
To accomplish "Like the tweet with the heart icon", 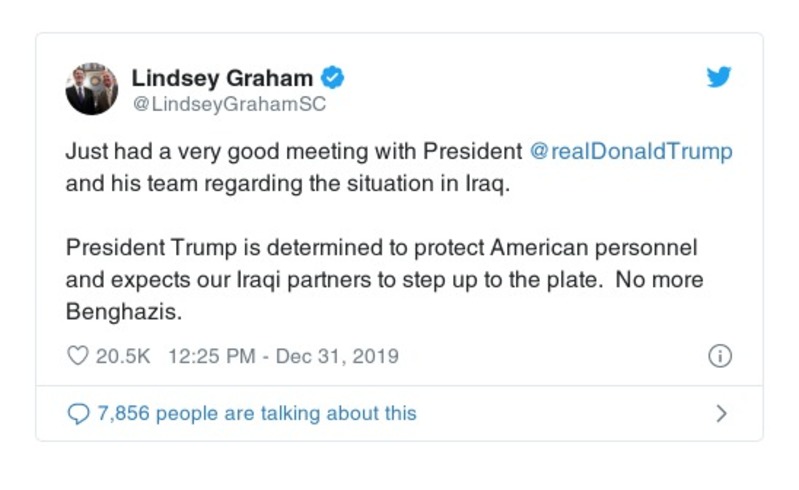I will 77,356.
